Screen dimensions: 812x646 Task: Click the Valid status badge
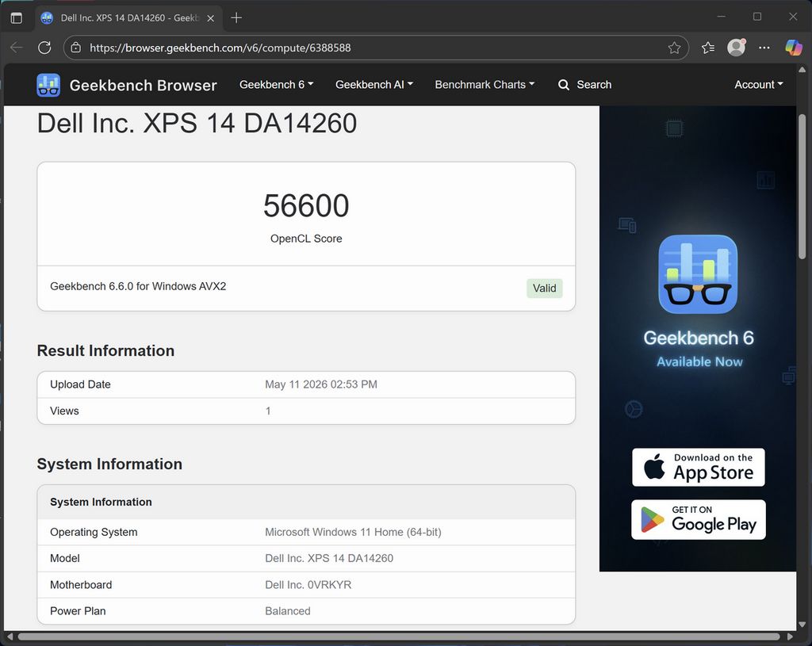pyautogui.click(x=544, y=289)
